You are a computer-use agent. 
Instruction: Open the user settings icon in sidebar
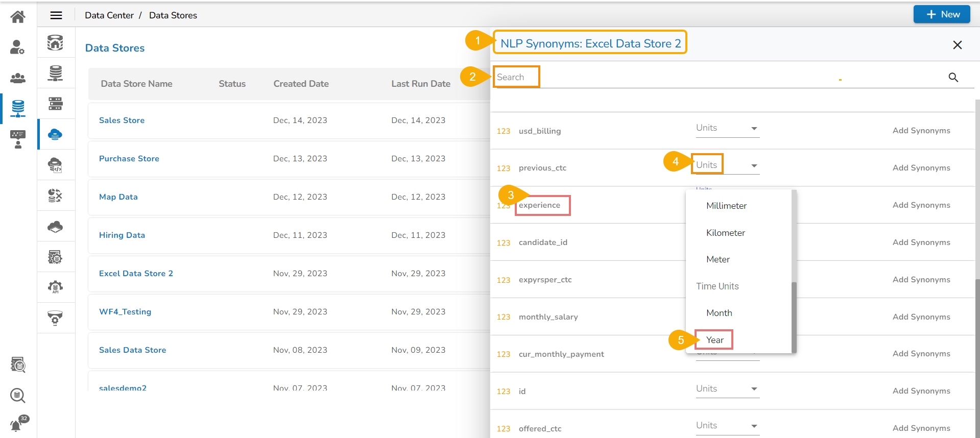point(18,47)
